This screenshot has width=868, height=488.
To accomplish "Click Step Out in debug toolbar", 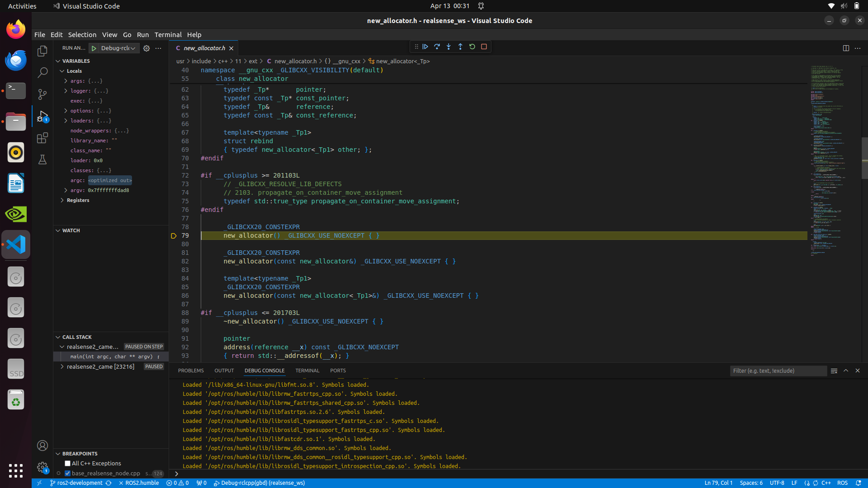I will coord(460,47).
